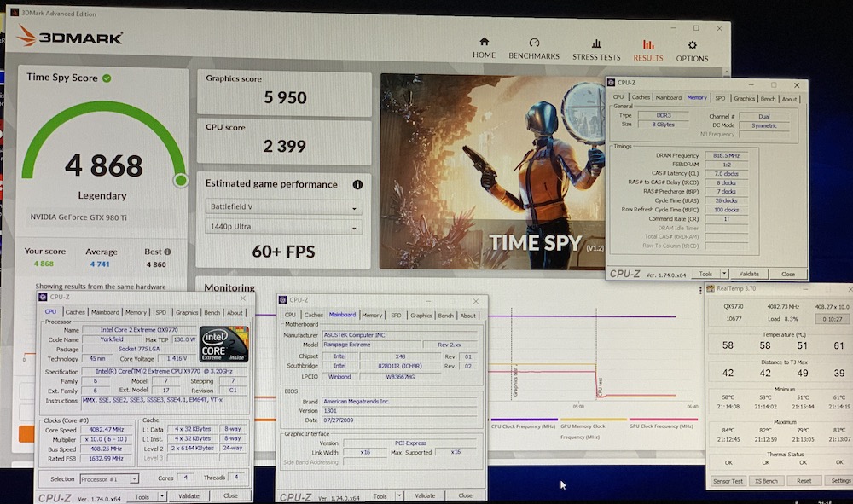Click the Legendary rating label

coord(102,196)
